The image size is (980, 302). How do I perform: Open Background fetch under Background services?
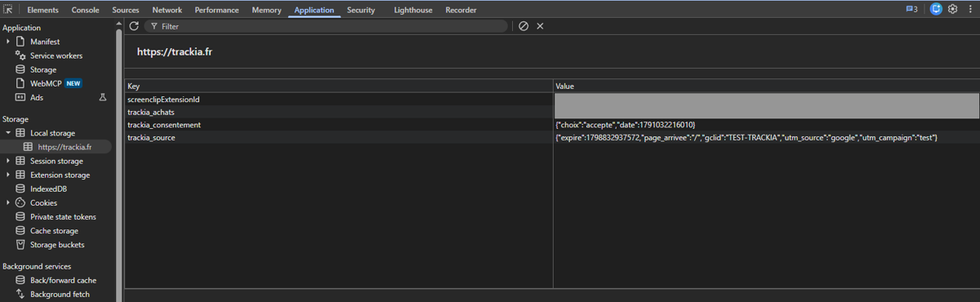60,294
